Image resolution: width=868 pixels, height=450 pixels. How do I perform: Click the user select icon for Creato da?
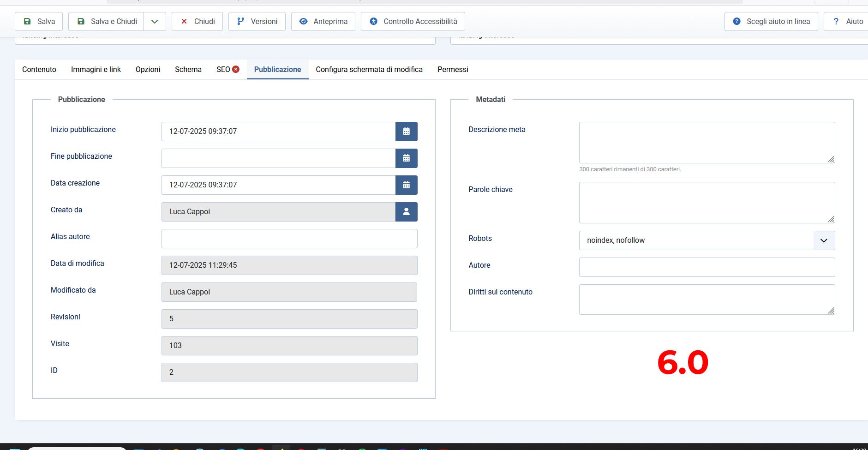[406, 212]
